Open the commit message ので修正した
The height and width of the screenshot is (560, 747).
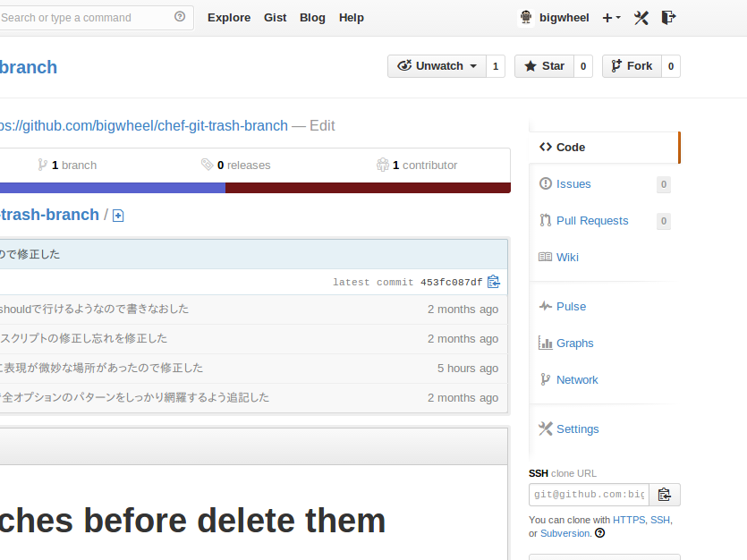(x=30, y=254)
